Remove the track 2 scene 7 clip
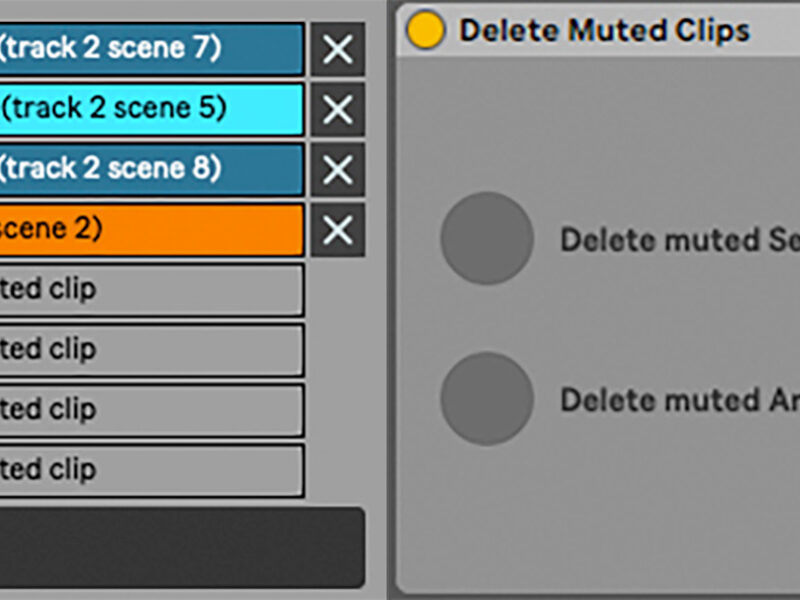 337,49
